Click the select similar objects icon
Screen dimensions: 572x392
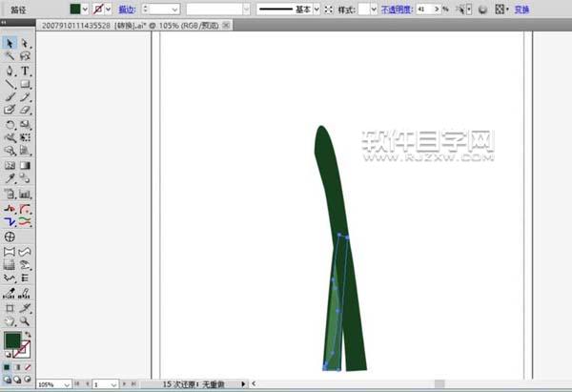(461, 10)
